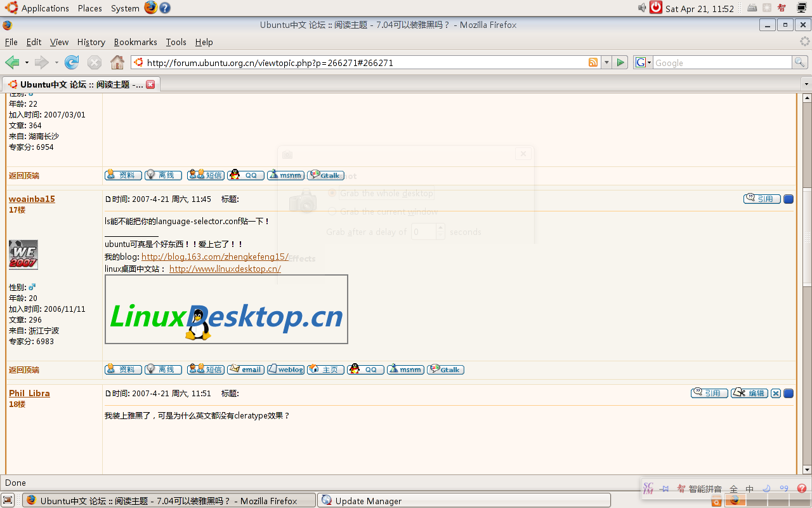Quote woainba15's post with 引用

point(762,199)
